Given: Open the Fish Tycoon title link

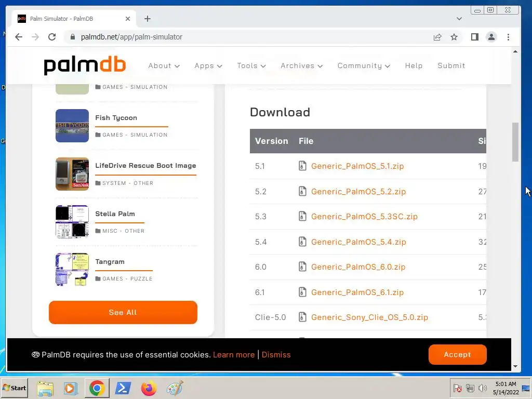Looking at the screenshot, I should point(116,118).
